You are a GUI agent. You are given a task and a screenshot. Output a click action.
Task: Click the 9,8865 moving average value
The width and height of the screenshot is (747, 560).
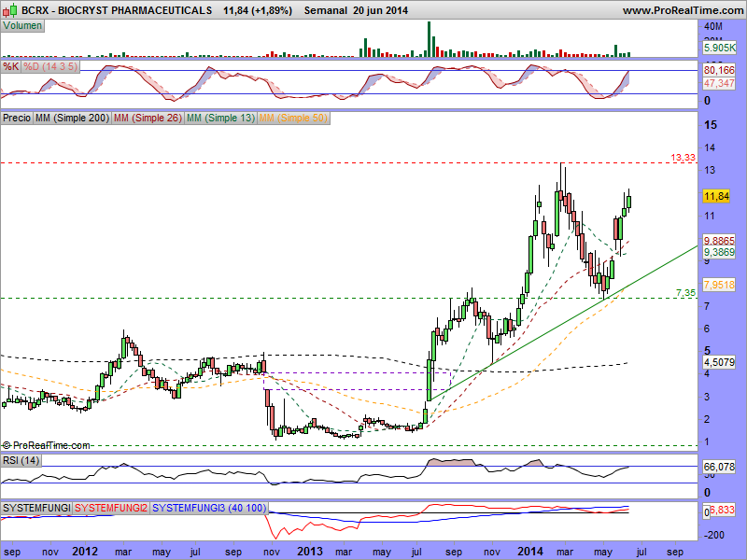point(719,241)
